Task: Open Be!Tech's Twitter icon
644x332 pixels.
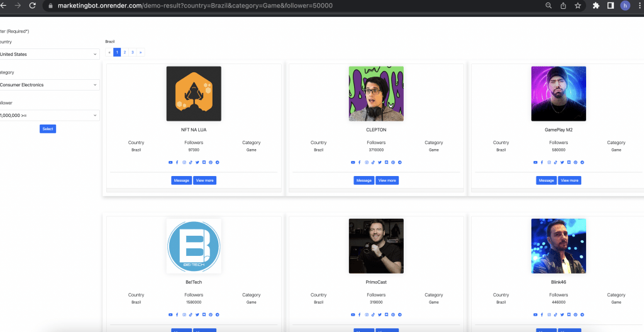Action: click(197, 315)
